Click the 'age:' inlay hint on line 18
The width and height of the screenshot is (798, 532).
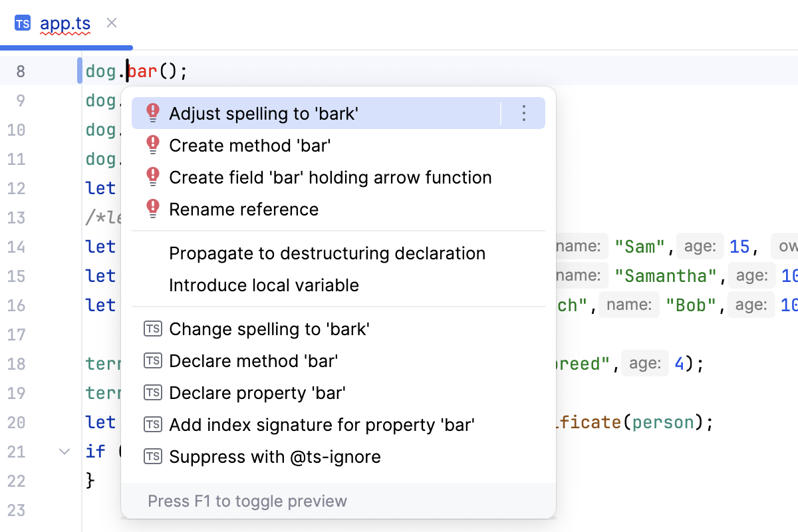(x=646, y=363)
